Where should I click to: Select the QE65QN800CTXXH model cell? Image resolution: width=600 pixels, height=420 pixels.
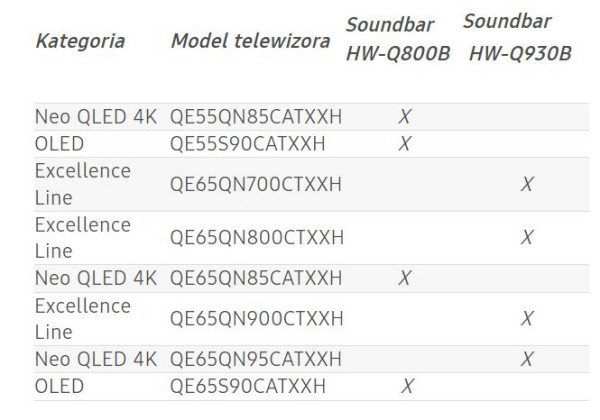[256, 238]
